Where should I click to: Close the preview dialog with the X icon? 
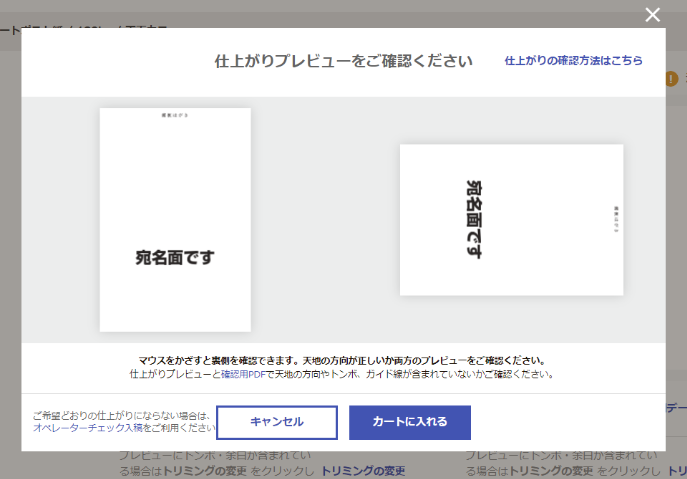point(652,15)
